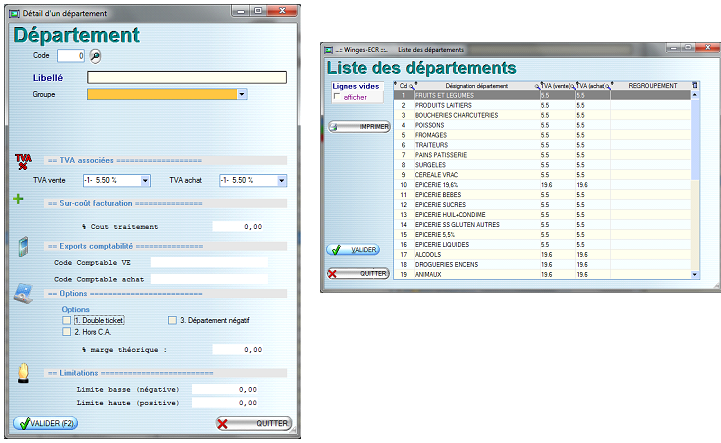This screenshot has width=721, height=443.
Task: Click the magnifier search icon beside Code
Action: pos(96,56)
